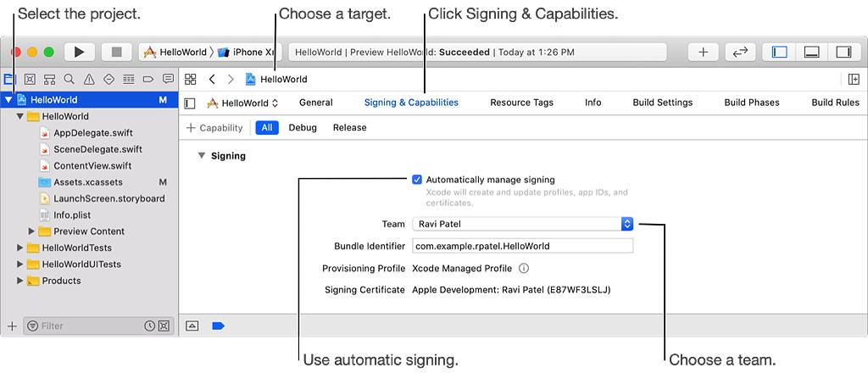Open the Resource Tags tab
Screen dimensions: 868x373
click(x=521, y=103)
